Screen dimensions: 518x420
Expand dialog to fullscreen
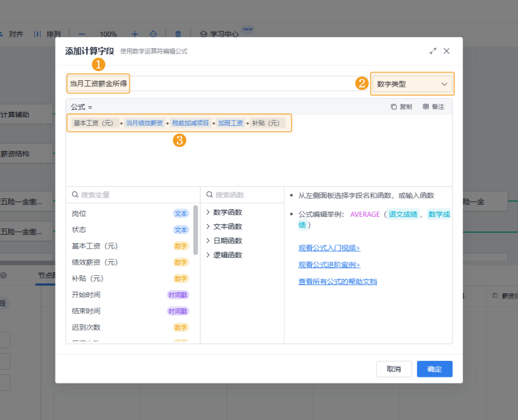(433, 51)
